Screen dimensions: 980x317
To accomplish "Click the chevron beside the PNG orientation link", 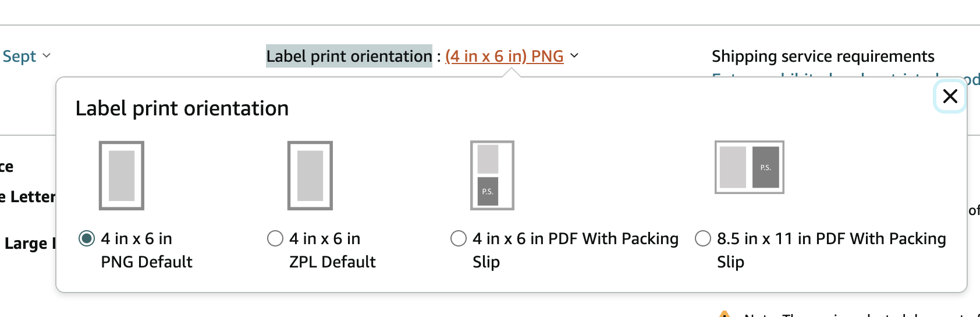I will (574, 55).
